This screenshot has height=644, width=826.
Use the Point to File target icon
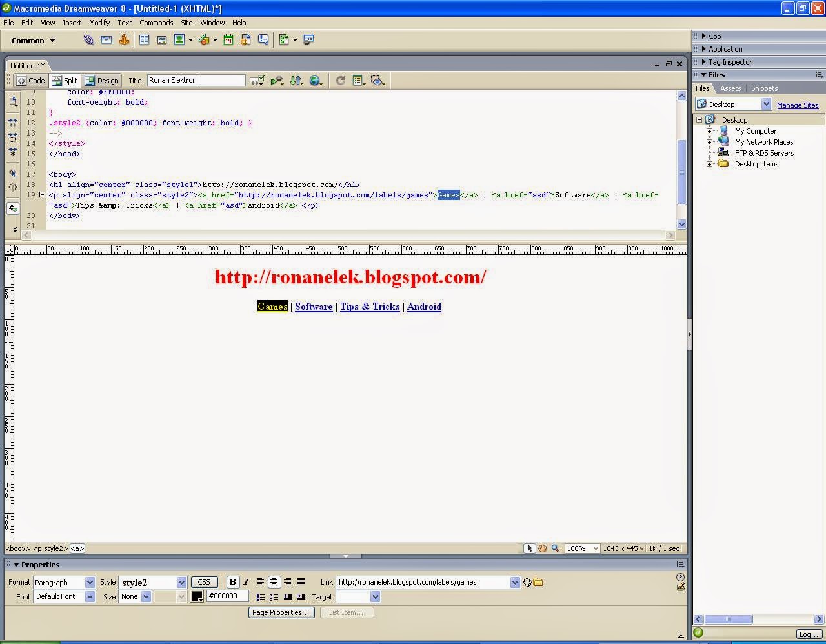(527, 582)
